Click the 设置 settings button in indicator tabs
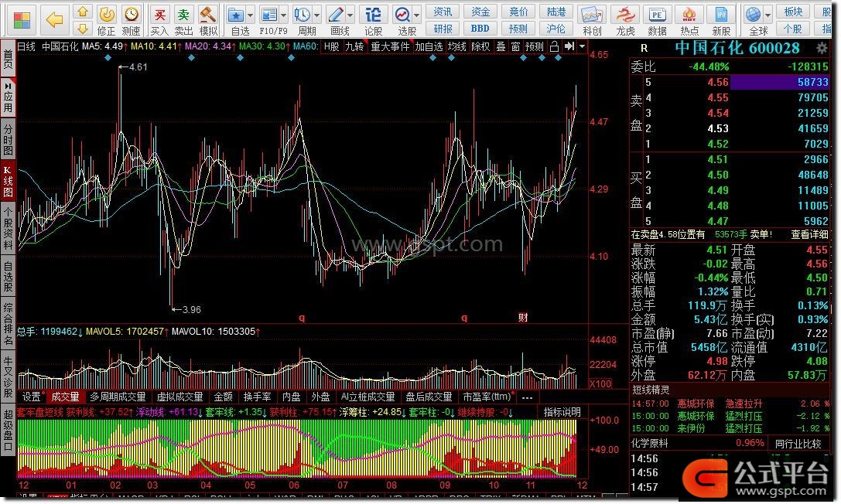 (x=31, y=397)
